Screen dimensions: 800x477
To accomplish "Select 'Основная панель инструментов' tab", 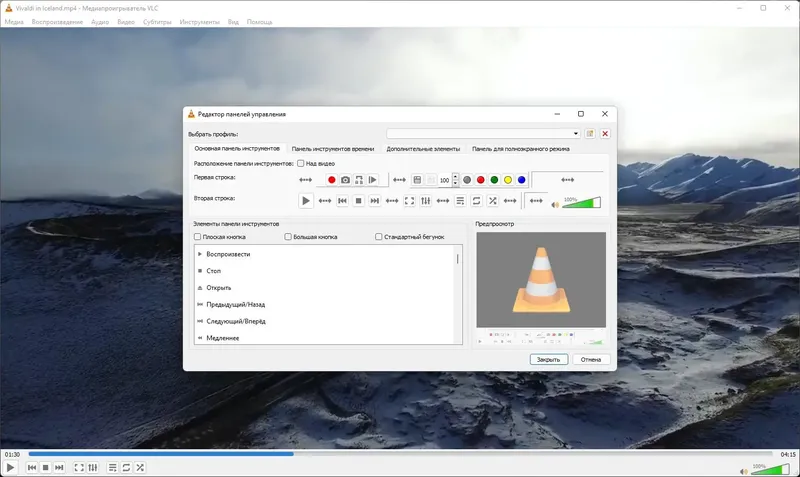I will [x=237, y=148].
